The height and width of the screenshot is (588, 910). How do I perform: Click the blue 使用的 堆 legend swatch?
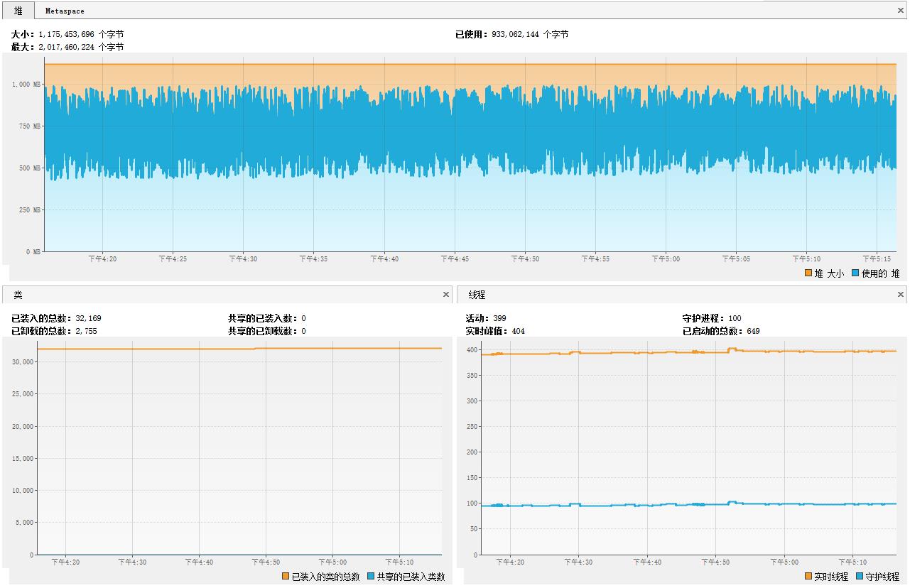click(855, 273)
